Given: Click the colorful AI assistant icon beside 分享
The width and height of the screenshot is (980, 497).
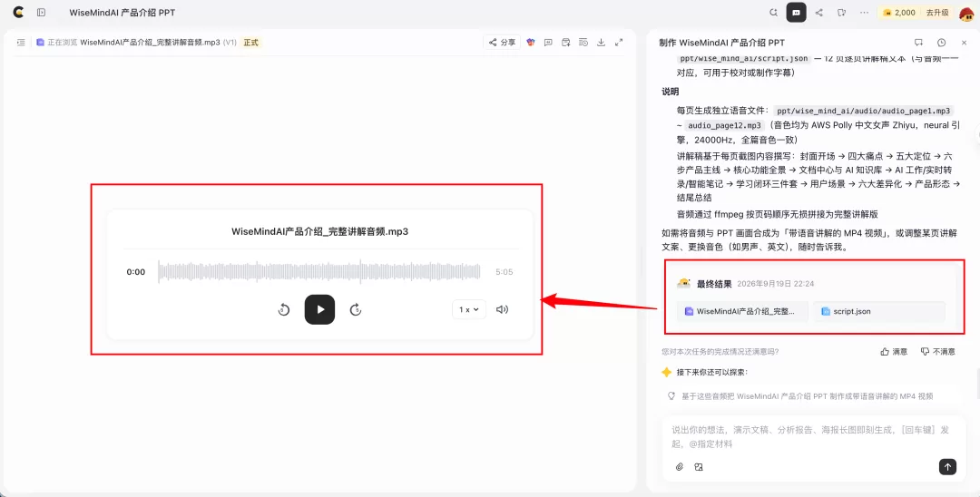Looking at the screenshot, I should (531, 43).
